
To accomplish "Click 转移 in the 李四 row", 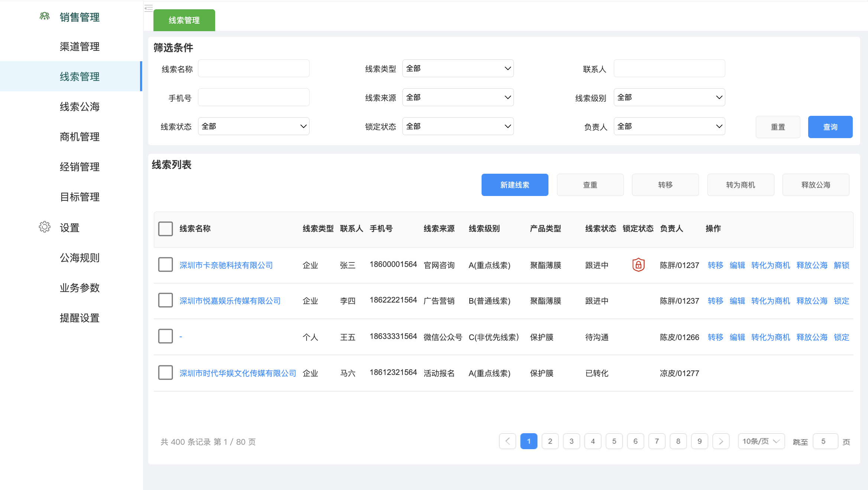I will coord(716,301).
